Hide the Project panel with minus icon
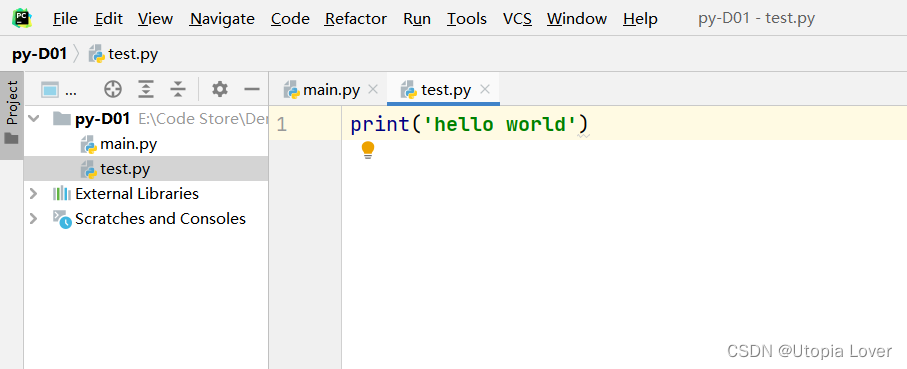 pos(252,89)
